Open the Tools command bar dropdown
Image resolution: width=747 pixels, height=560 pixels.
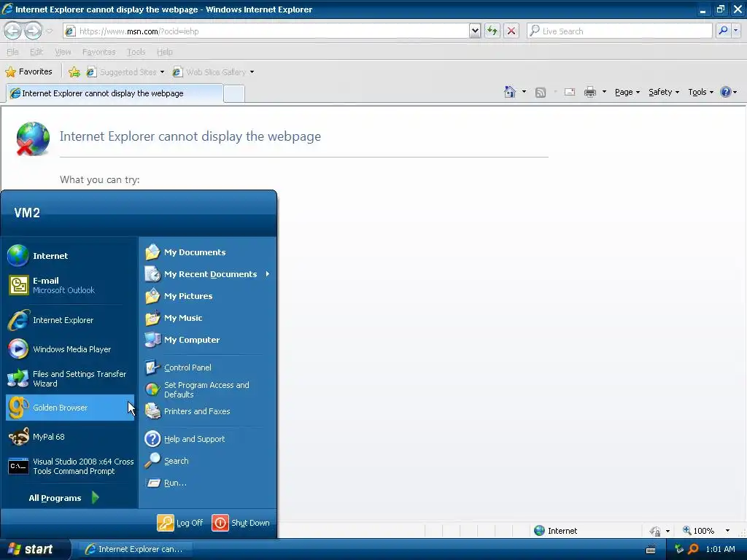[x=701, y=92]
